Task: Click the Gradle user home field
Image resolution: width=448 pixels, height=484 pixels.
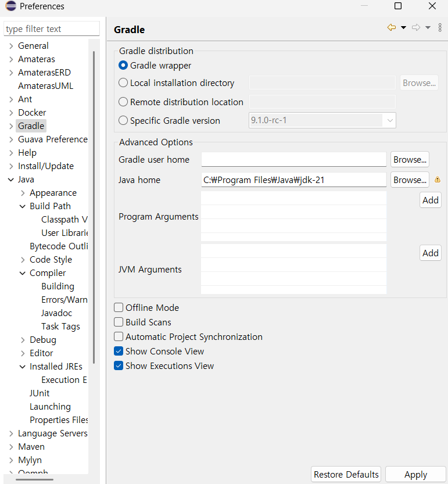Action: click(x=293, y=159)
